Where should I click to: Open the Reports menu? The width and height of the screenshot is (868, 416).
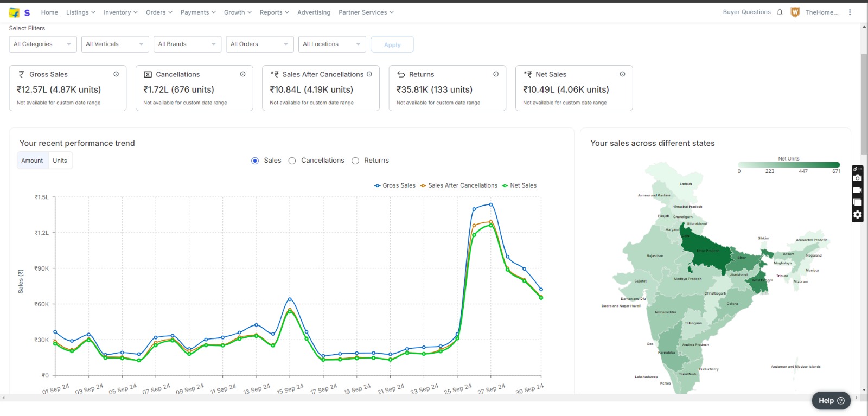(274, 12)
